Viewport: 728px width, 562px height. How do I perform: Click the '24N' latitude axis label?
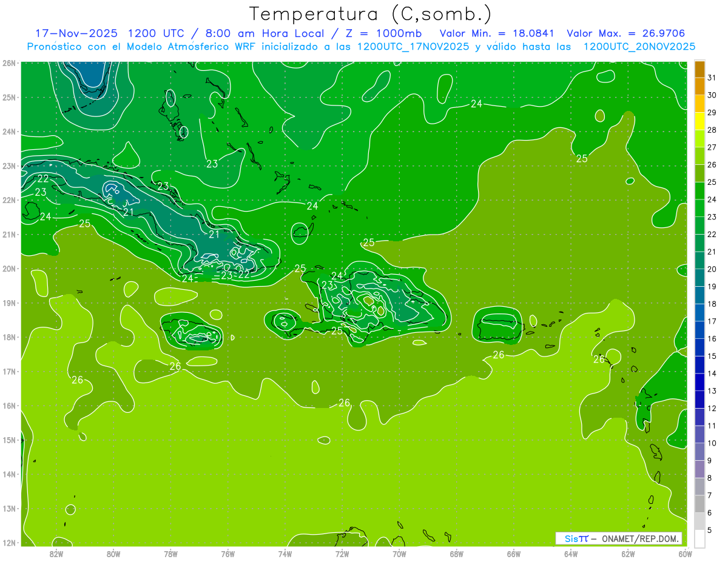(x=9, y=132)
